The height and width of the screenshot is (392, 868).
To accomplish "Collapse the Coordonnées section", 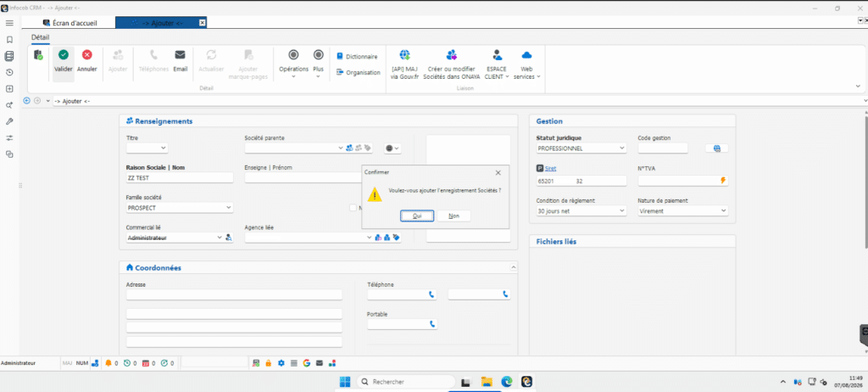I will (x=513, y=267).
